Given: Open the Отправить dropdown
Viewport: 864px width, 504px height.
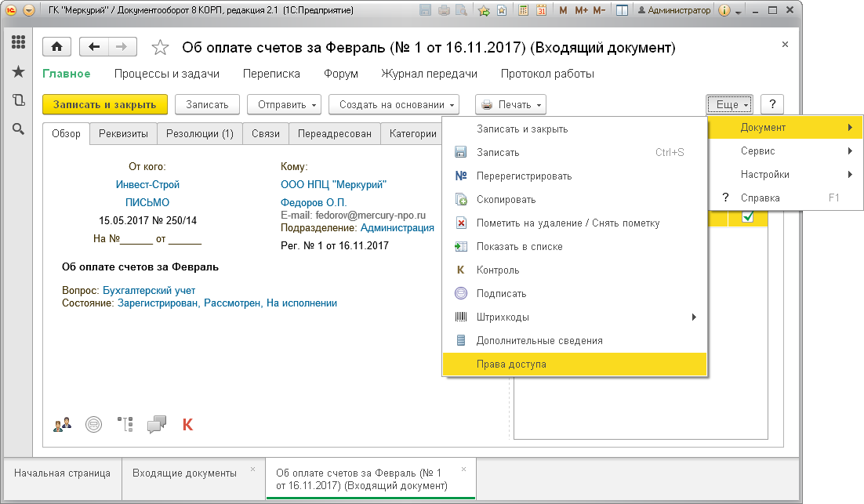Looking at the screenshot, I should (x=286, y=105).
